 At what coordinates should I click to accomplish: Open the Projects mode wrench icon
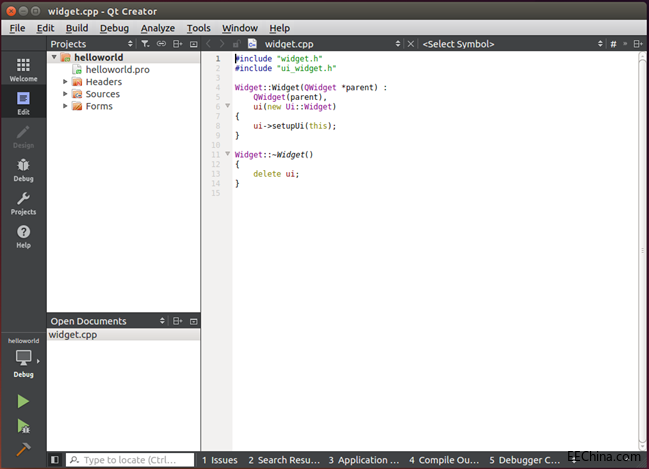coord(23,203)
